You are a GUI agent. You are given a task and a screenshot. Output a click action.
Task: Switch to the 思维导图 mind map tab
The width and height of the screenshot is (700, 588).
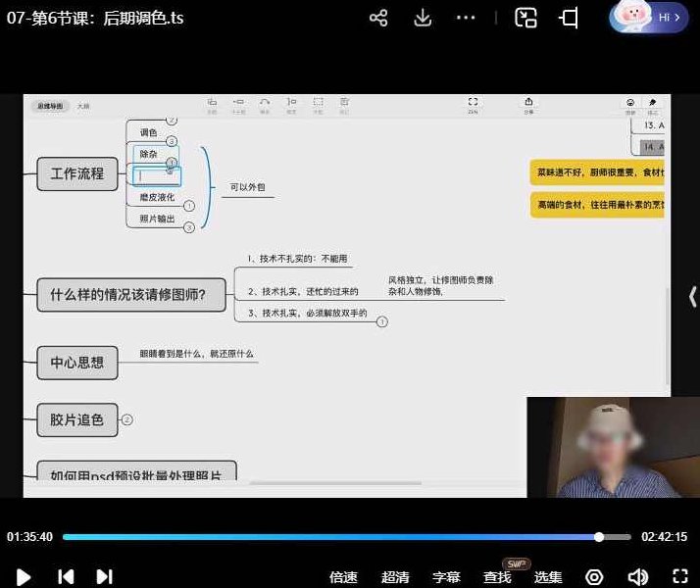tap(50, 106)
